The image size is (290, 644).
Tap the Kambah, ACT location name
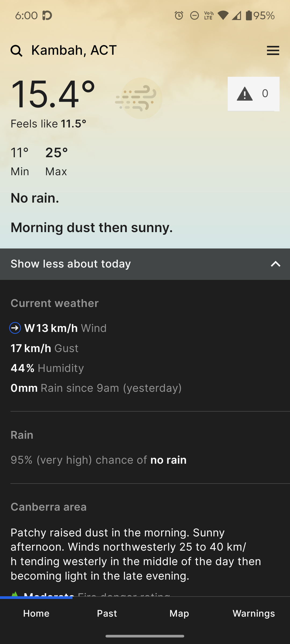pos(74,50)
